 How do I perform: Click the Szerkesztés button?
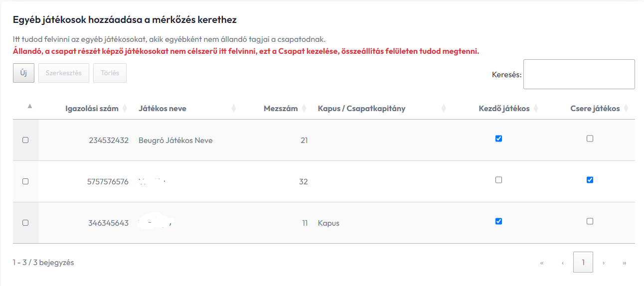click(64, 73)
